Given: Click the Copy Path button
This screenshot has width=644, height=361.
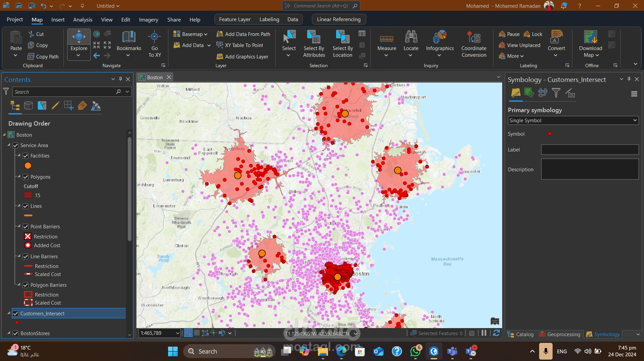Looking at the screenshot, I should tap(43, 56).
